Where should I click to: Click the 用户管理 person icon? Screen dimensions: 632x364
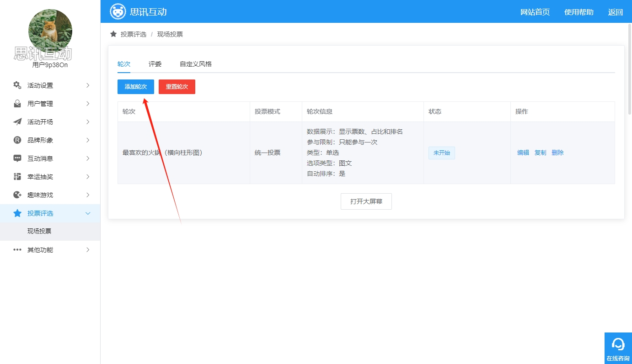pos(17,104)
